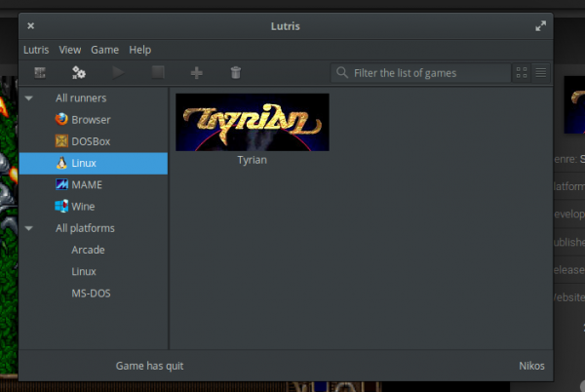Image resolution: width=585 pixels, height=392 pixels.
Task: Click the plus icon to add a game
Action: pos(197,73)
